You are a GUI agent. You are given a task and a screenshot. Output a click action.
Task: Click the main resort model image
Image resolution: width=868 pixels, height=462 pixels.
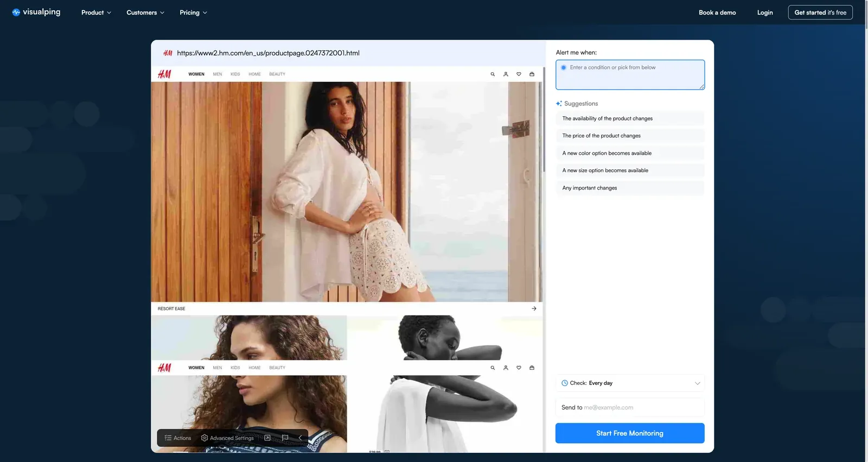347,192
